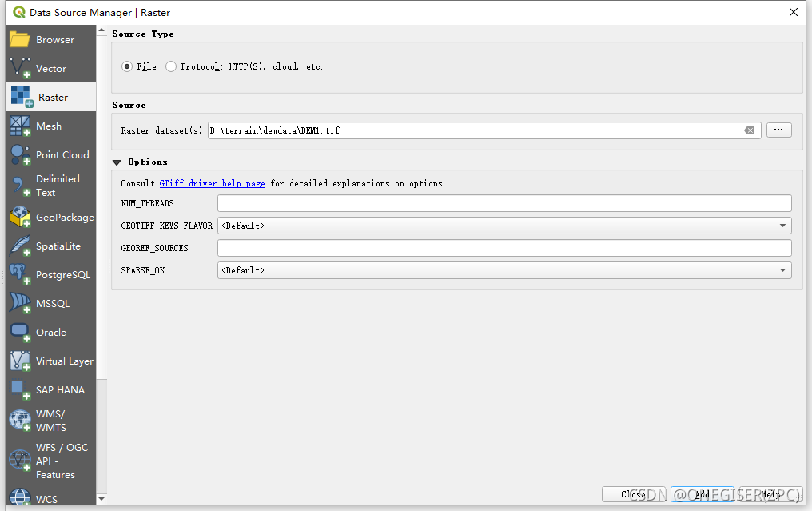The height and width of the screenshot is (511, 812).
Task: Click the Oracle tab label
Action: (x=51, y=332)
